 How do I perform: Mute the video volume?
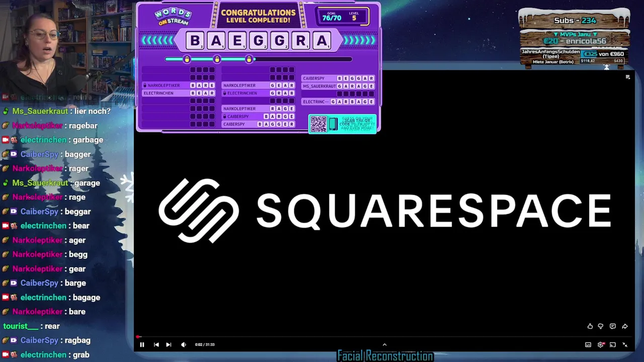184,344
